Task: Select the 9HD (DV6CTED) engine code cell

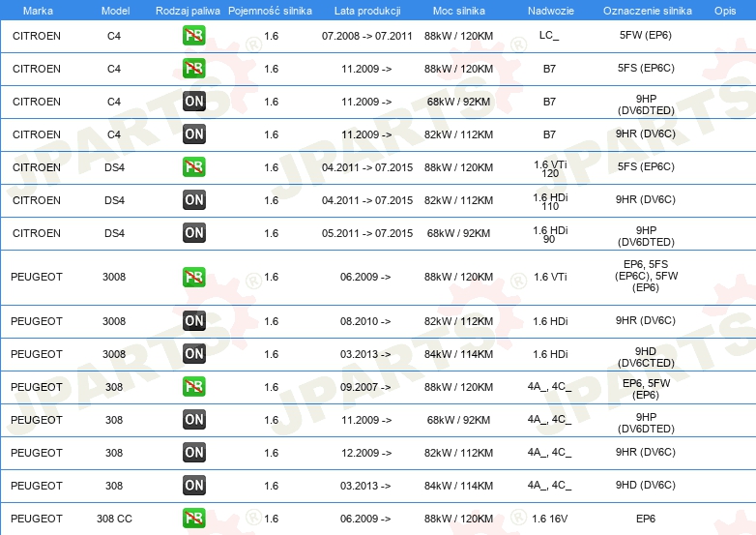Action: tap(646, 357)
